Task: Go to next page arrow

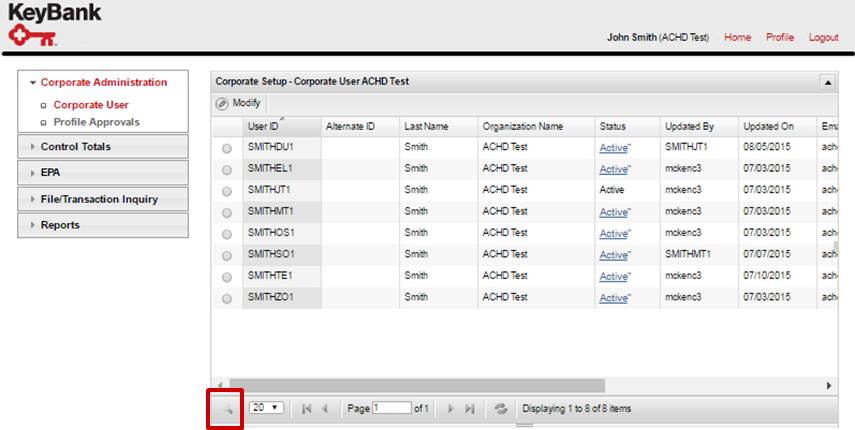Action: (x=451, y=408)
